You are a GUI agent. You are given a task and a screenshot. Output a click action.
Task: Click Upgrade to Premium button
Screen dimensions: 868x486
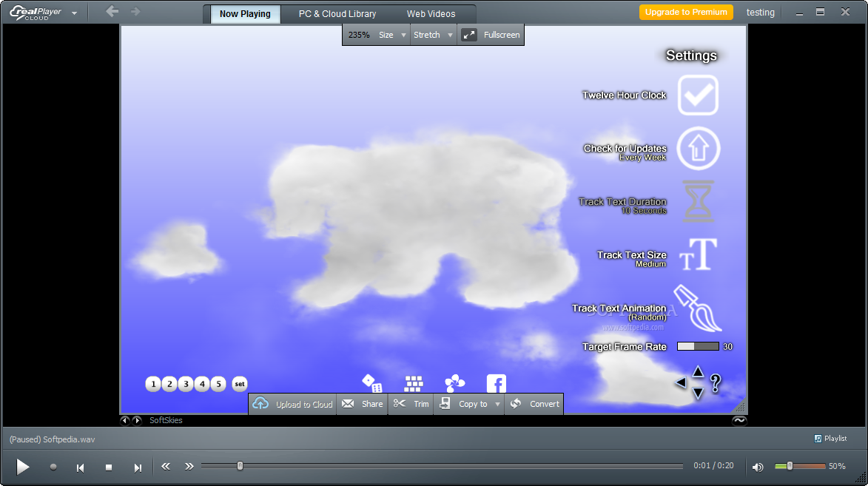pos(686,12)
